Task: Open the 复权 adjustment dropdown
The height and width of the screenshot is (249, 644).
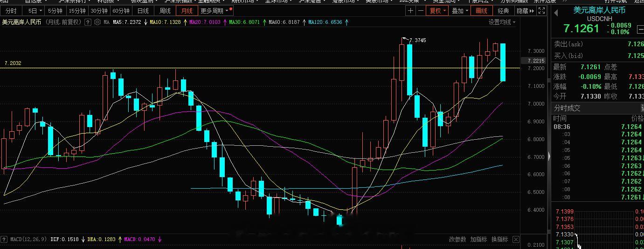Action: pyautogui.click(x=437, y=11)
